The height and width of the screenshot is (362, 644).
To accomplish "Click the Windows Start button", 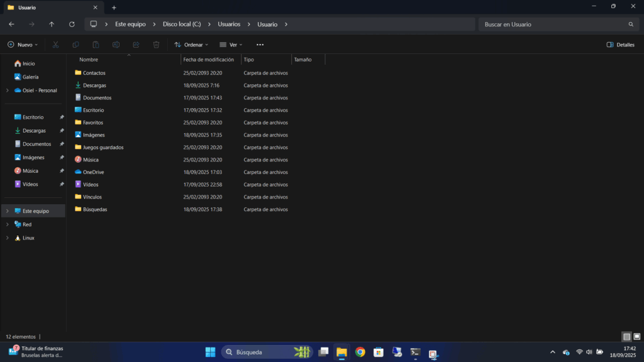I will pos(210,352).
